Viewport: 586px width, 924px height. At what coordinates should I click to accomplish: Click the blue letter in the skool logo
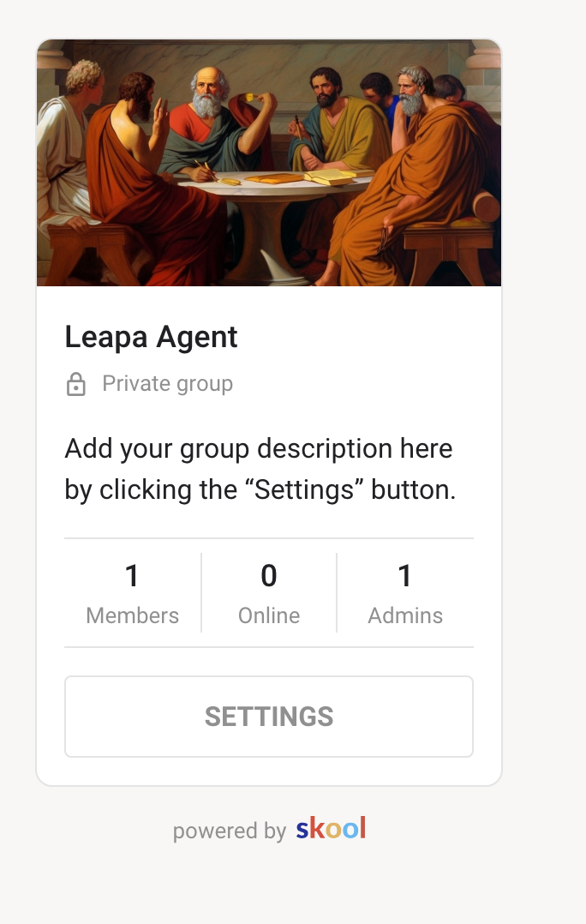point(302,829)
